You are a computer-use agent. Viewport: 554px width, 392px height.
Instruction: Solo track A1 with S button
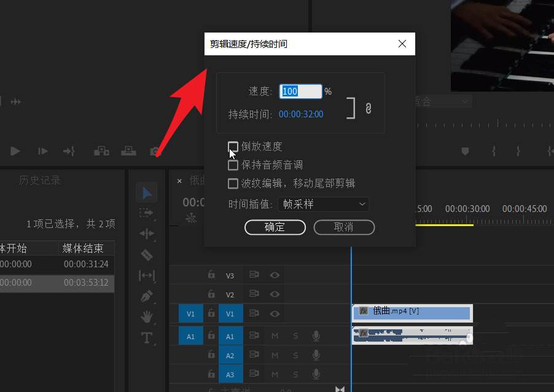click(295, 336)
